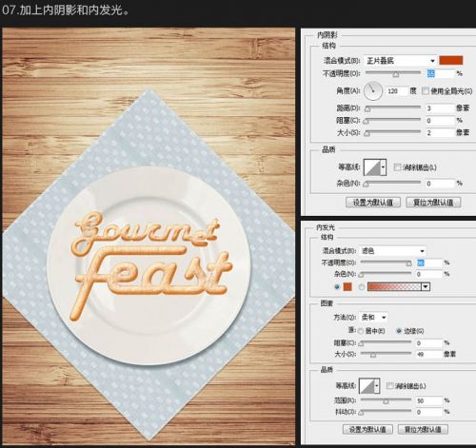Click the Inner Shadow angle dial
Viewport: 476px width, 448px height.
373,90
